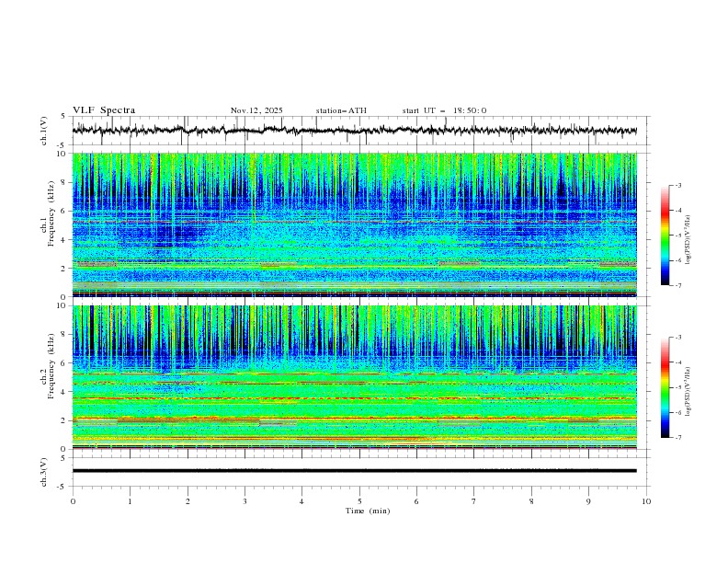
Task: Click time axis tick label '0'
Action: [x=73, y=501]
